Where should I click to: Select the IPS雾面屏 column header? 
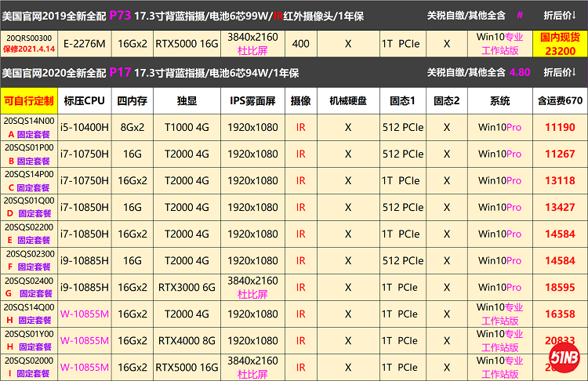[252, 101]
